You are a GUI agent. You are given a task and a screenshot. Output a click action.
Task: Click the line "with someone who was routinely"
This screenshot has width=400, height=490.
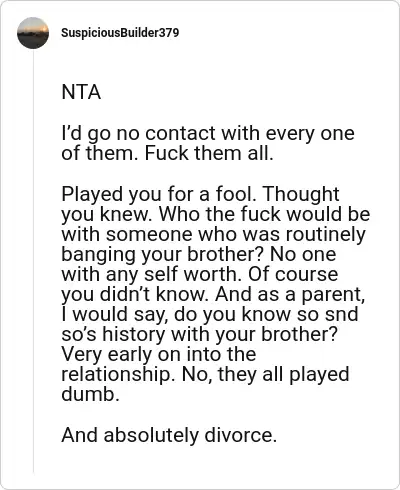pos(213,234)
